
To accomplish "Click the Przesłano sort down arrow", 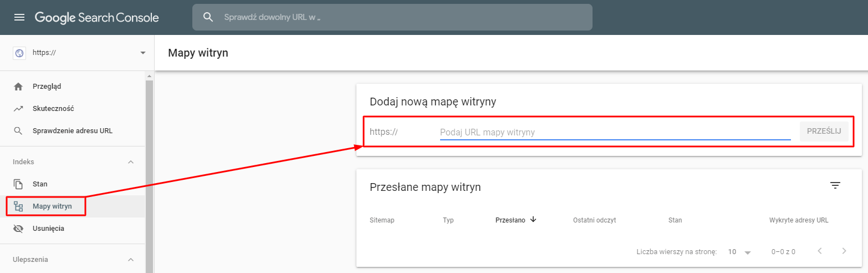I will pos(533,220).
